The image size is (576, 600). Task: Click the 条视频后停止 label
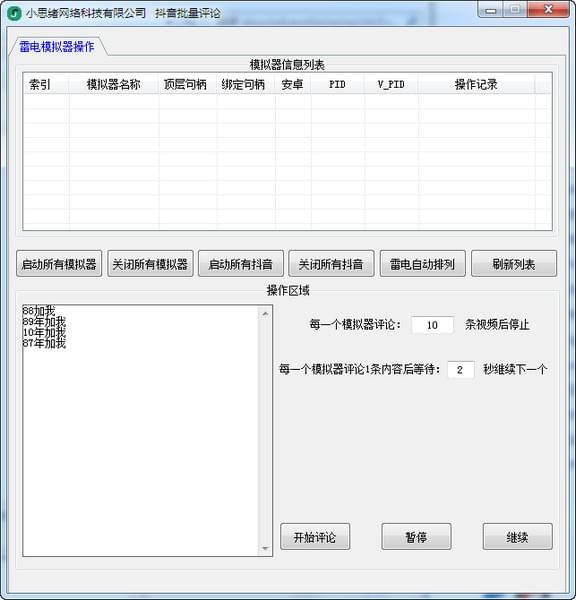(x=498, y=324)
